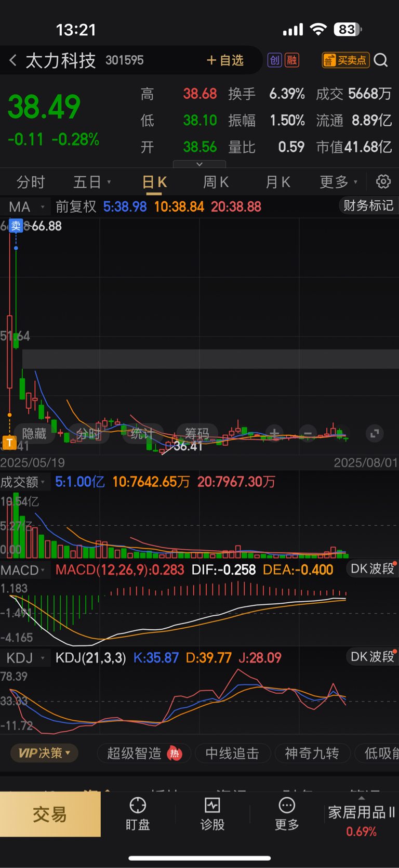The height and width of the screenshot is (868, 399).
Task: Zoom in chart with plus button
Action: click(x=274, y=433)
